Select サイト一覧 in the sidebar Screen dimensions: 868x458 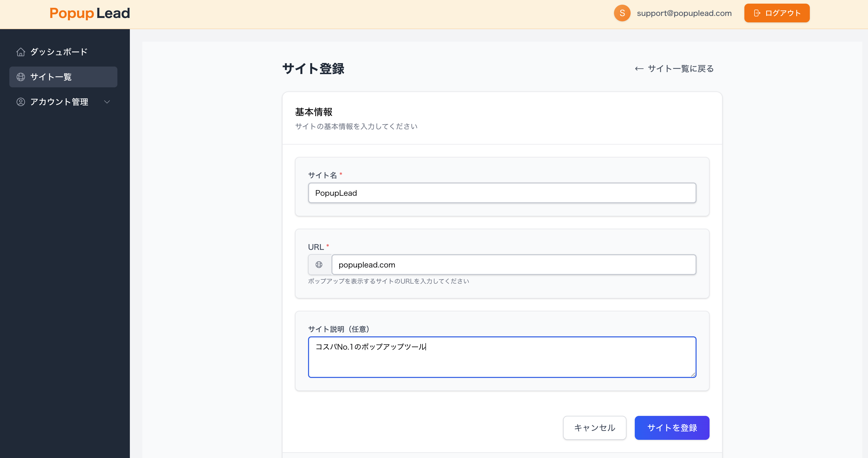pyautogui.click(x=51, y=77)
